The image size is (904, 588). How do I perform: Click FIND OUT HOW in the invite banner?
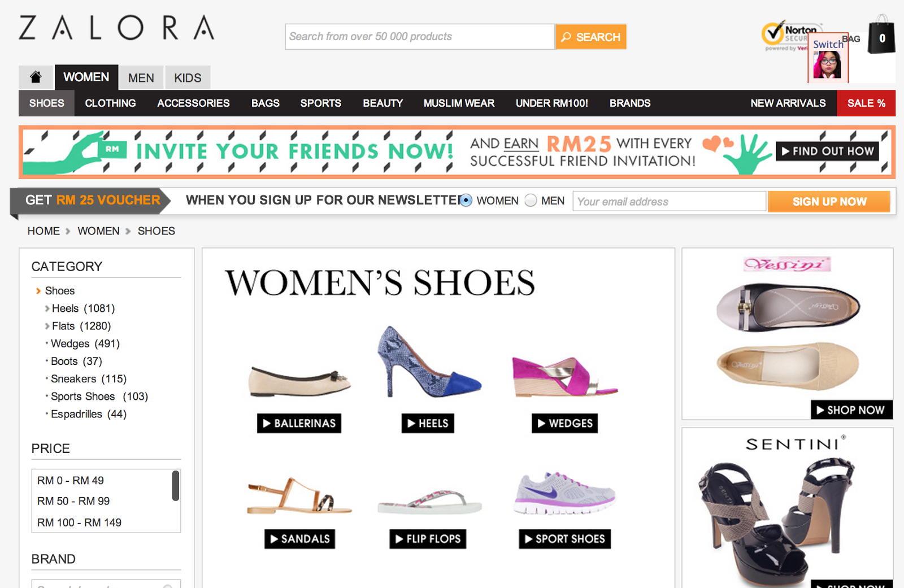pos(827,151)
